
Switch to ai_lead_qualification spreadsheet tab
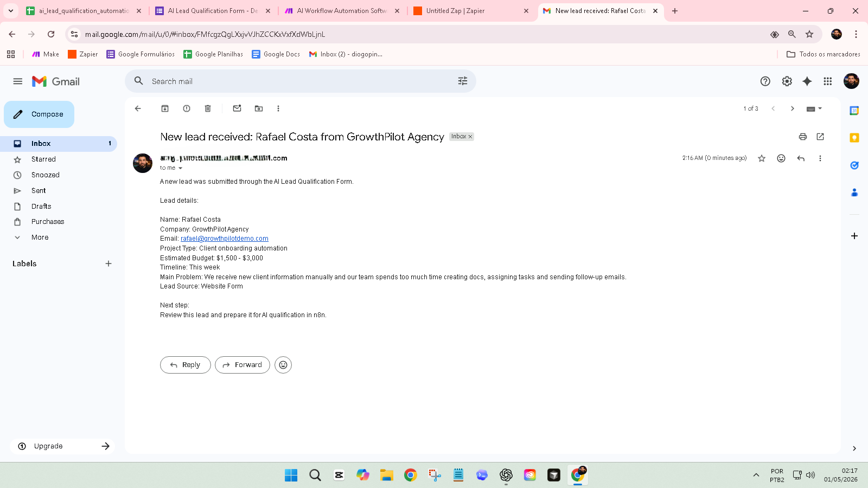click(84, 11)
